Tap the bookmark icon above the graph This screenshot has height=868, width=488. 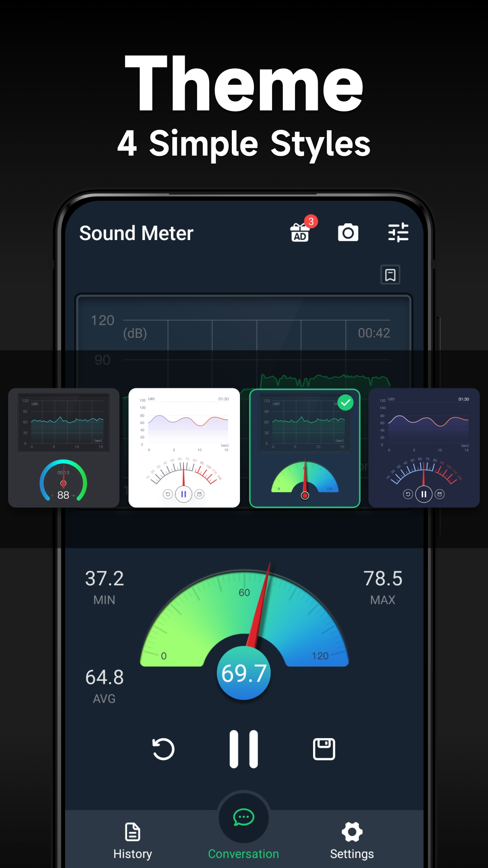coord(390,274)
